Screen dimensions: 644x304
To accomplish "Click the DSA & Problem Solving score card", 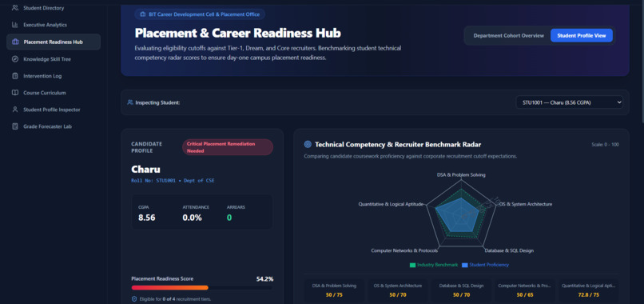I will tap(334, 290).
